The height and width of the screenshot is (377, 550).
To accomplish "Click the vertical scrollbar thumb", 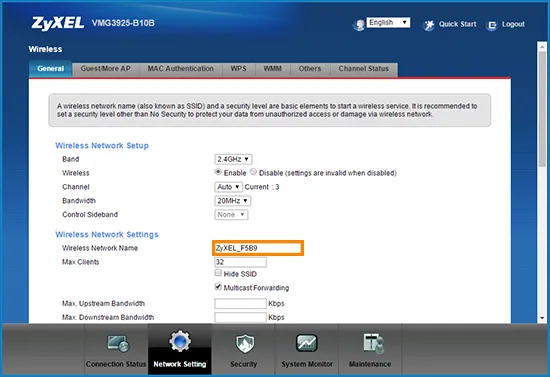I will coord(542,109).
